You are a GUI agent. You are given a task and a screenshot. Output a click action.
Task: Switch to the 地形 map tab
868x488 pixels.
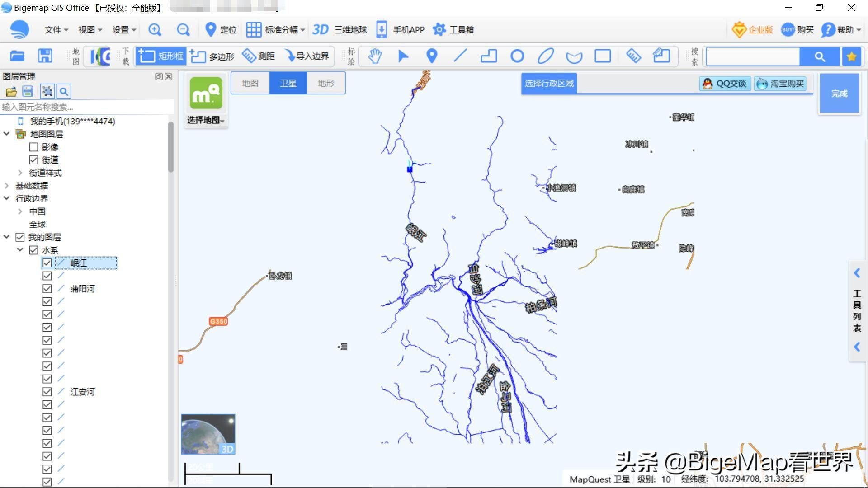(325, 83)
